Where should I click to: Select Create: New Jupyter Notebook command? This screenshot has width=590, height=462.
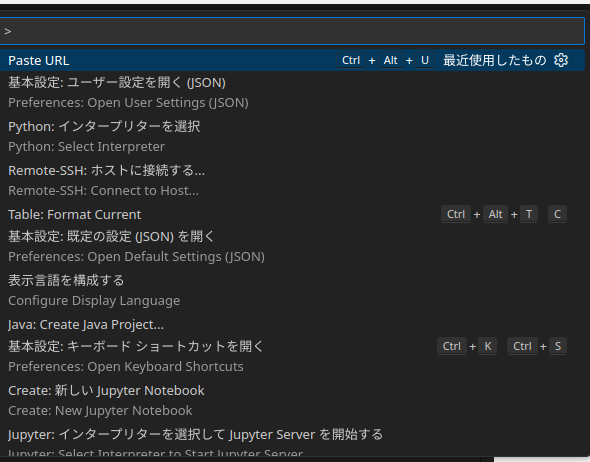click(292, 401)
